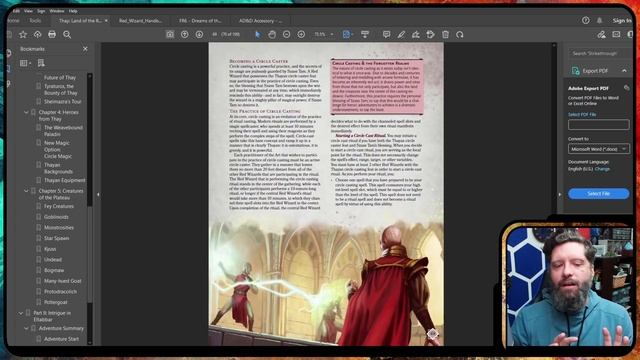Collapse the Part II: Intrigue in Eltabbar bookmark
The height and width of the screenshot is (360, 640).
pyautogui.click(x=21, y=313)
